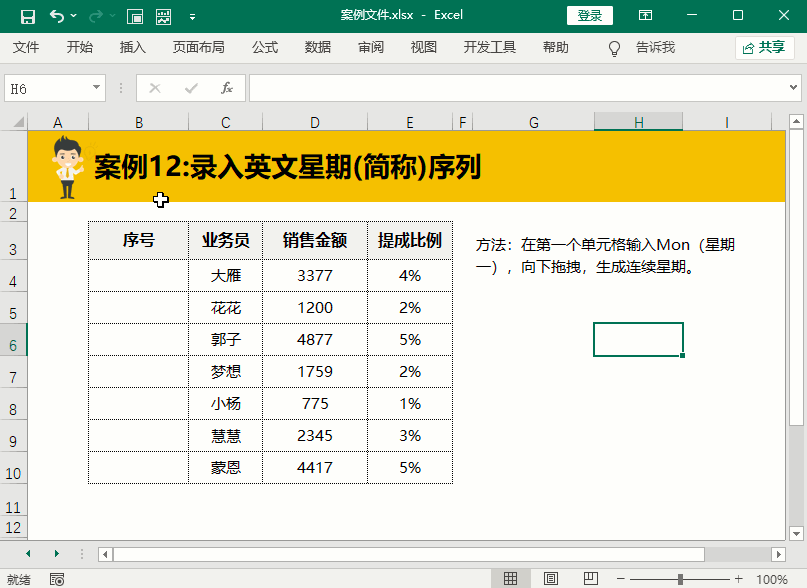
Task: Select column D header
Action: tap(314, 122)
